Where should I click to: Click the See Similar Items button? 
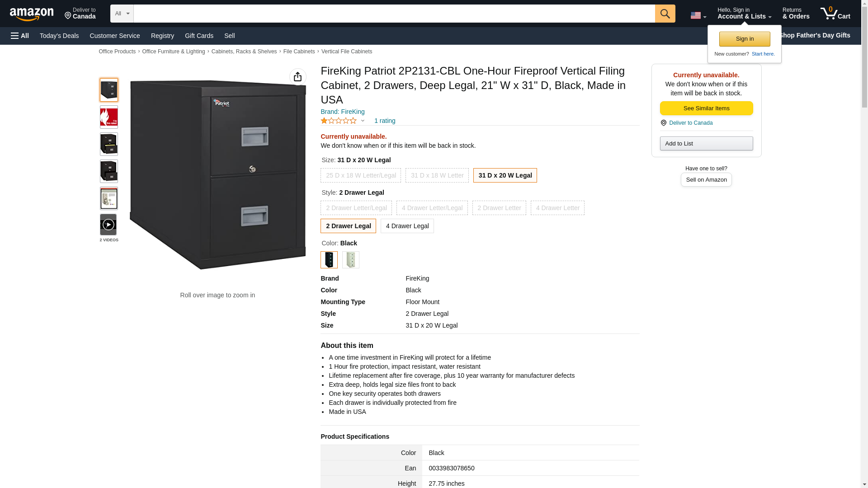click(706, 108)
